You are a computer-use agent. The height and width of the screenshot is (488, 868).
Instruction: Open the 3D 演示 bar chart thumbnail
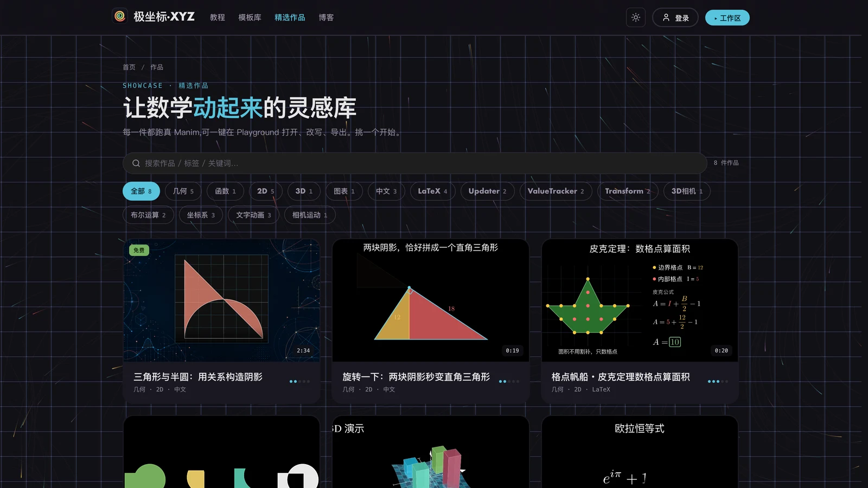(x=431, y=452)
